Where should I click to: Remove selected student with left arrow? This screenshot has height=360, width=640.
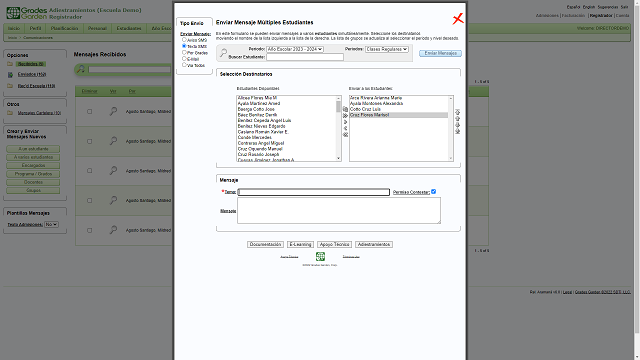pos(345,128)
